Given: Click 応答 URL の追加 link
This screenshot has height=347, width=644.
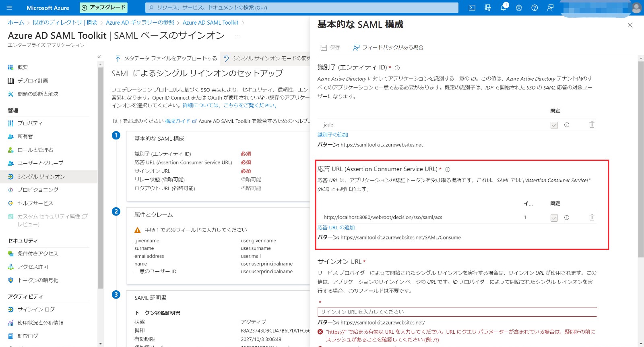Looking at the screenshot, I should click(336, 227).
